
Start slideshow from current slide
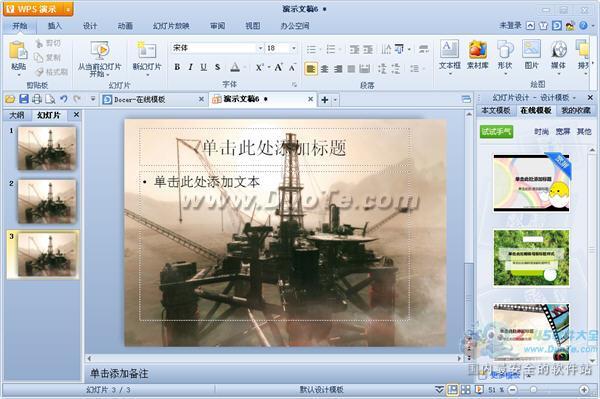[99, 59]
